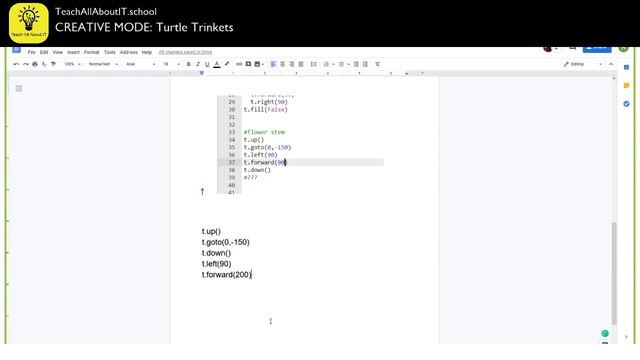
Task: Open the Add-ons menu
Action: (x=129, y=52)
